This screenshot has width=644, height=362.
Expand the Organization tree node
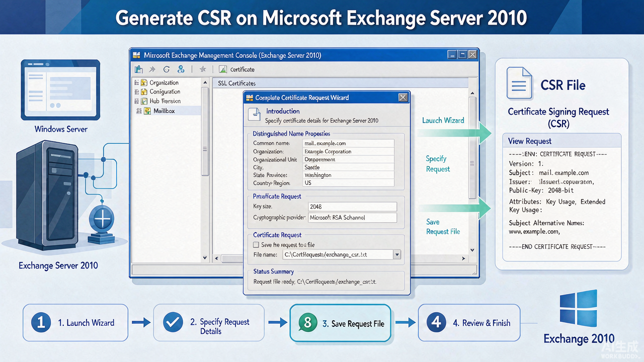[137, 82]
